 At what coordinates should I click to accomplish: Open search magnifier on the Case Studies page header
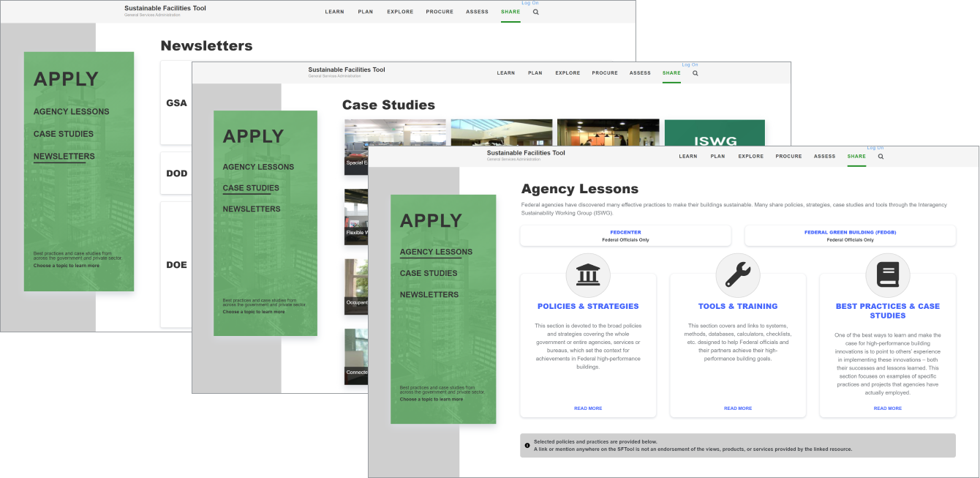click(x=695, y=73)
